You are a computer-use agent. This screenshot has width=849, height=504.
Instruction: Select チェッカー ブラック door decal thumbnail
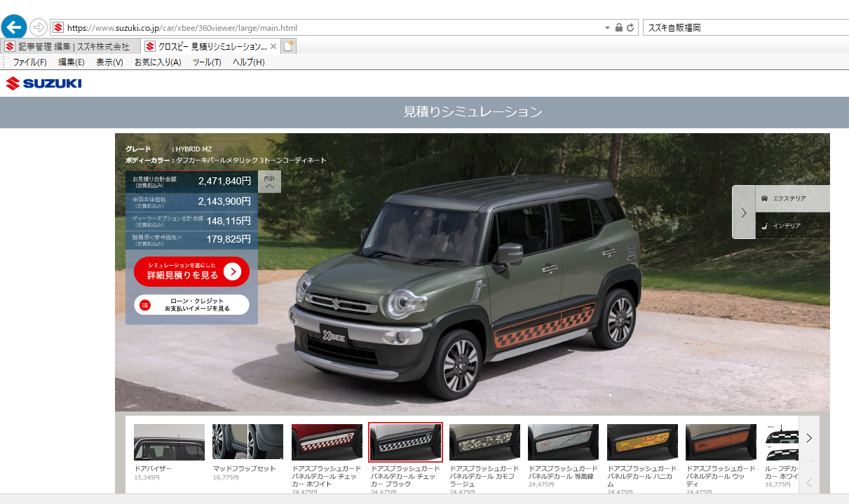tap(405, 442)
